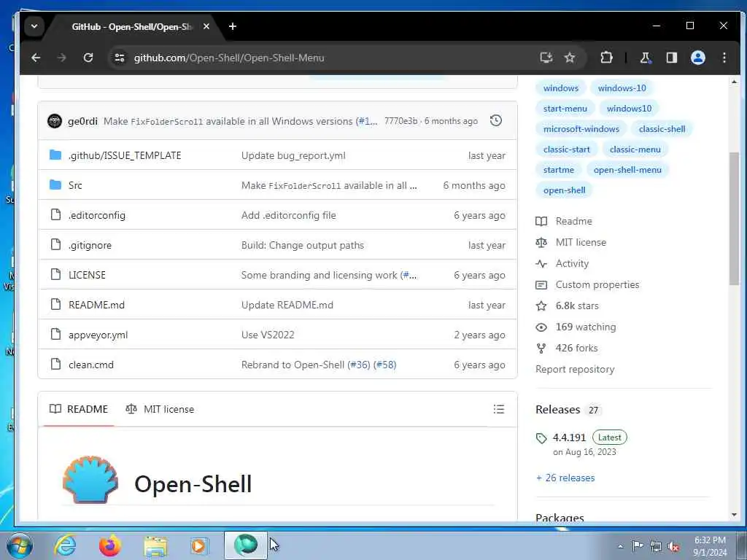
Task: Open the appveyor.yml file
Action: (98, 335)
